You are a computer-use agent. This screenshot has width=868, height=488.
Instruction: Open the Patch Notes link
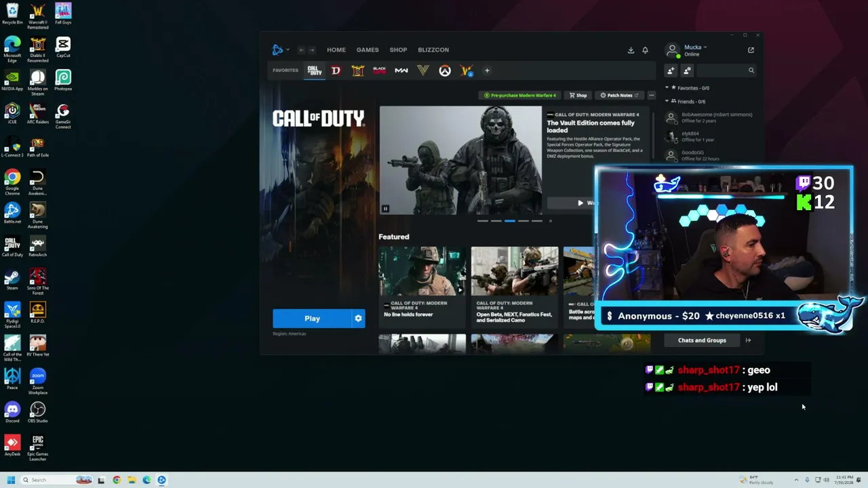pos(620,96)
